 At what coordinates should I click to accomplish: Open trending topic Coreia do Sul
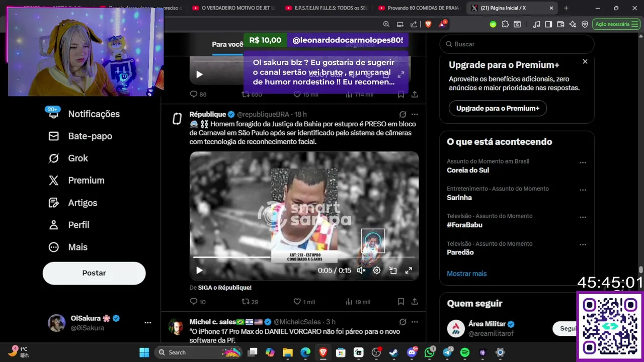pyautogui.click(x=468, y=170)
